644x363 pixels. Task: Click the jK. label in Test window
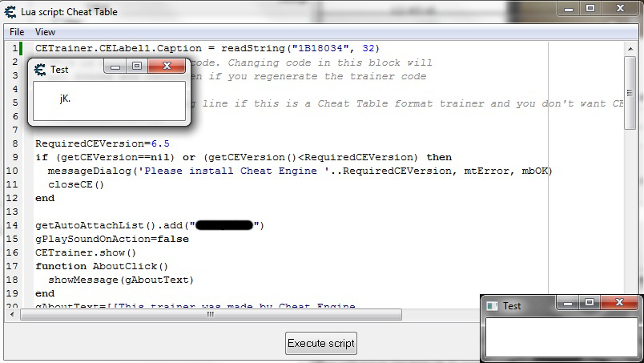pyautogui.click(x=65, y=99)
